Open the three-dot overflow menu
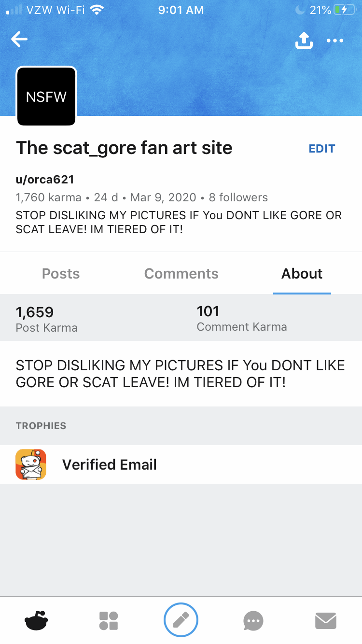The height and width of the screenshot is (644, 362). 335,41
